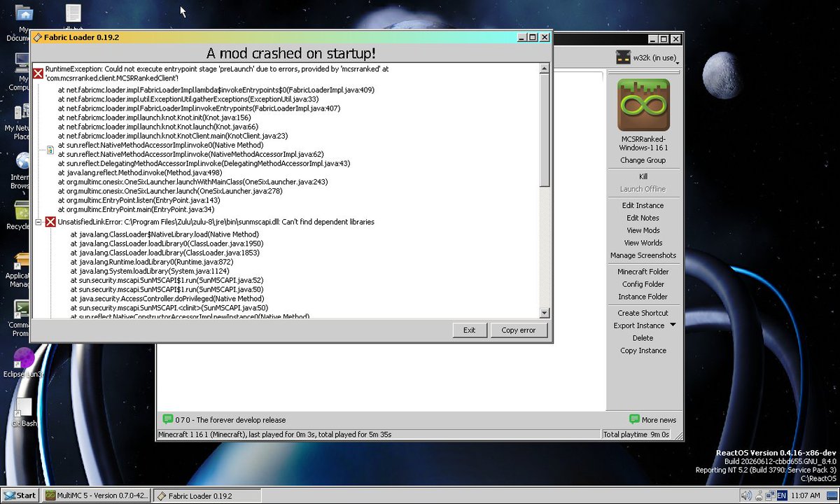Open the Start menu
Viewport: 840px width, 504px height.
click(x=20, y=495)
